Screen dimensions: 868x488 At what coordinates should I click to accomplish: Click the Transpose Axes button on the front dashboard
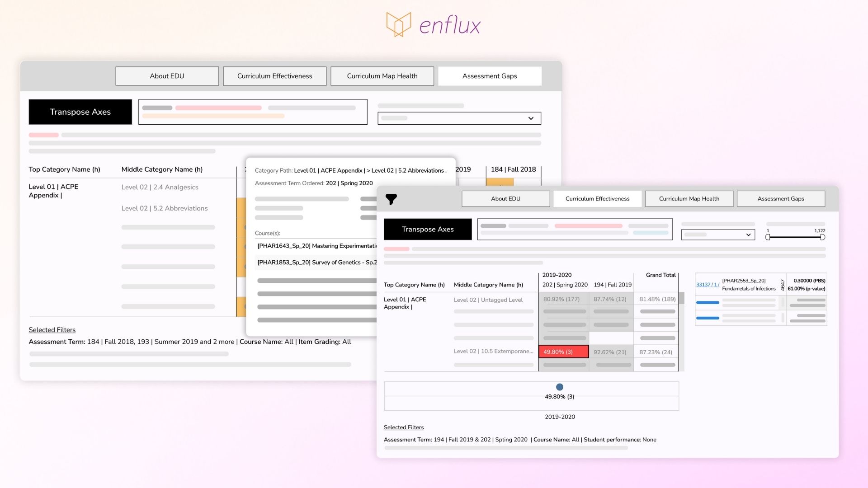click(x=427, y=229)
